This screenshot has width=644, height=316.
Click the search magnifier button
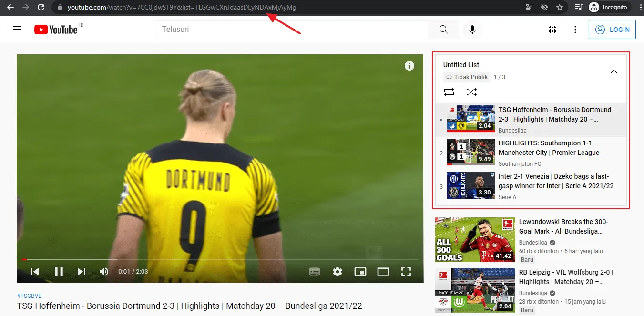click(444, 30)
